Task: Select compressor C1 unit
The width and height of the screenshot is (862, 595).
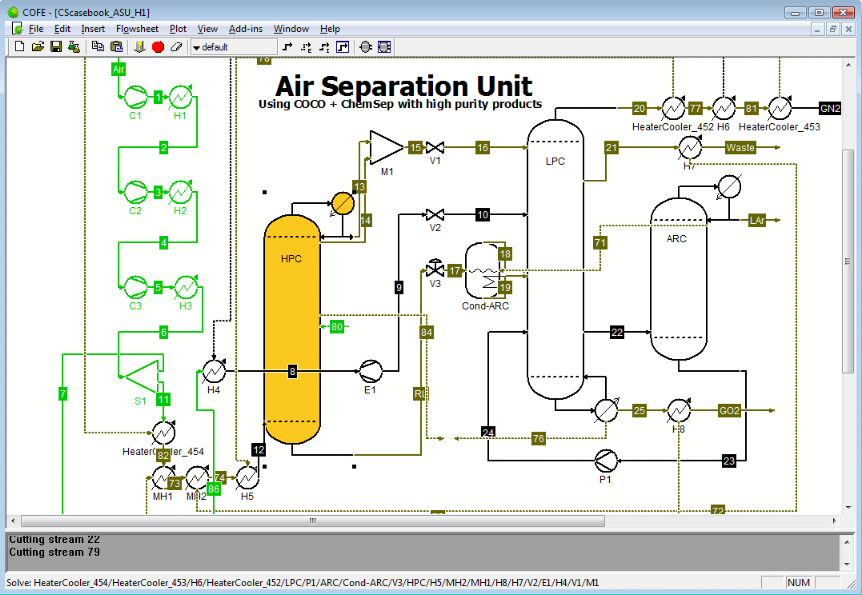Action: (x=135, y=97)
